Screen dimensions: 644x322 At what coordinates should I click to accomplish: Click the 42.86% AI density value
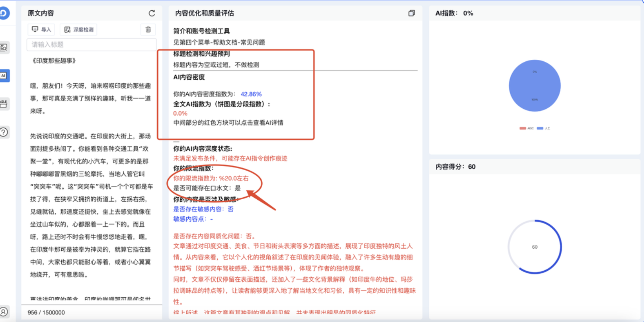(x=251, y=94)
